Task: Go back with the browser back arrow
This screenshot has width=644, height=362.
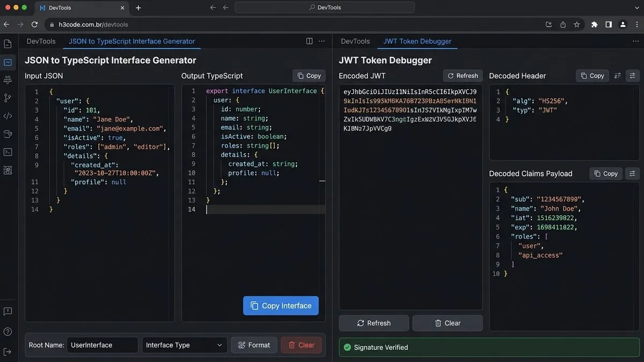Action: 6,25
